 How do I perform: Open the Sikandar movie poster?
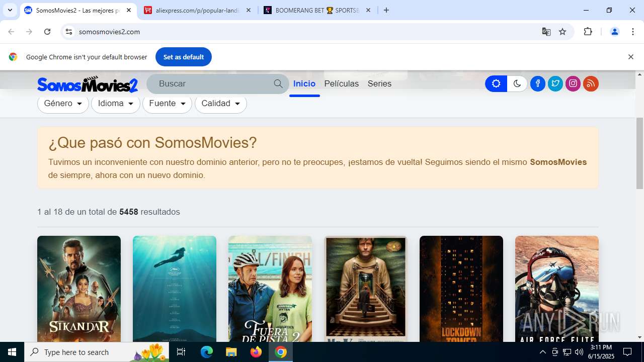click(x=79, y=289)
